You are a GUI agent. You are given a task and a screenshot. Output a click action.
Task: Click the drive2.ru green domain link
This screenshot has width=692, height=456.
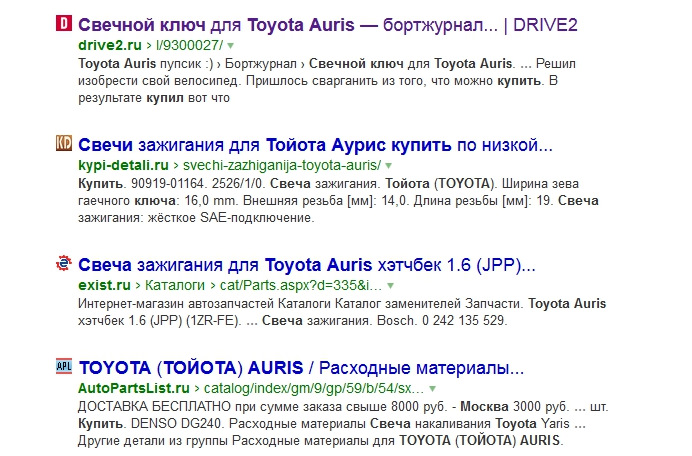[110, 45]
